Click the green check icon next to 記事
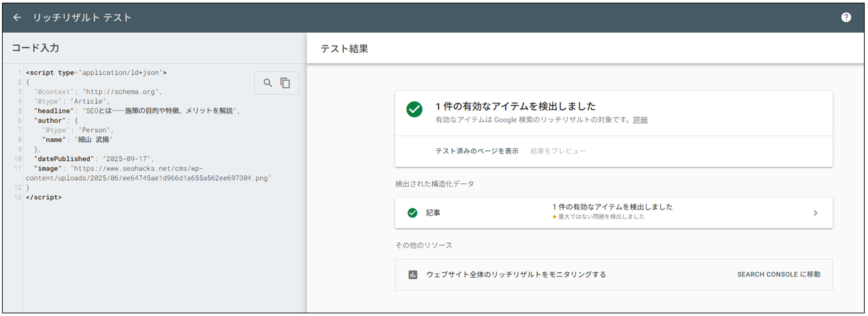This screenshot has width=868, height=316. pyautogui.click(x=413, y=213)
